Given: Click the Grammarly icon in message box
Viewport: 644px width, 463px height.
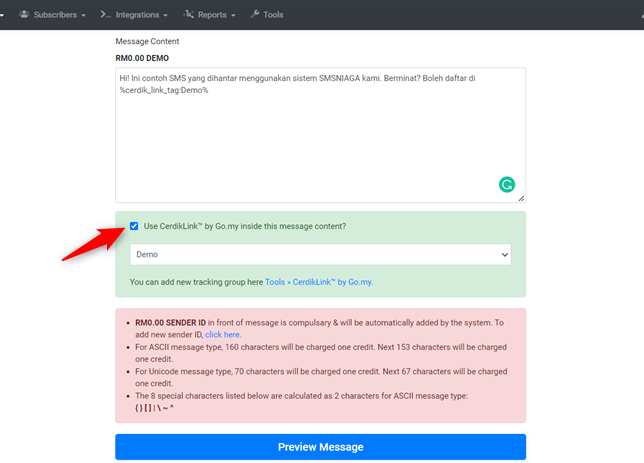Looking at the screenshot, I should 508,184.
